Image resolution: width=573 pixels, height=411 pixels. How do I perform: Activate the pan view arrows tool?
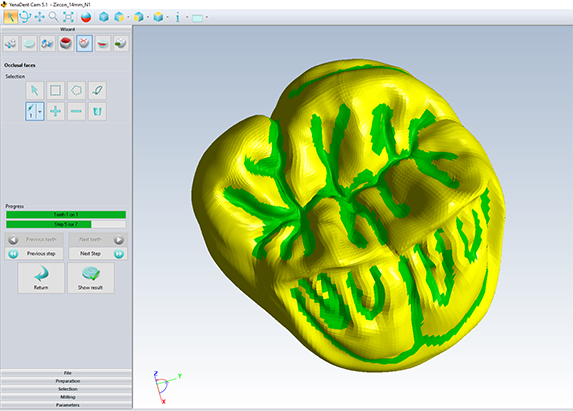pos(39,17)
